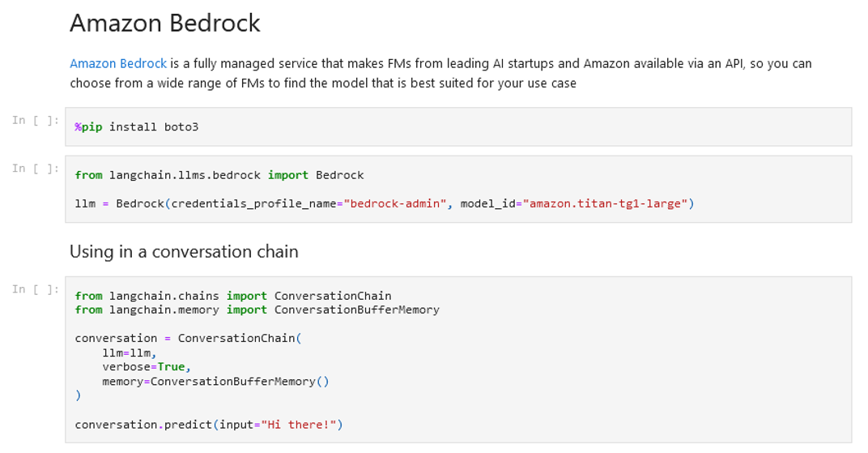The height and width of the screenshot is (453, 868).
Task: Click the langchain.chains import ConversationChain line
Action: 232,296
